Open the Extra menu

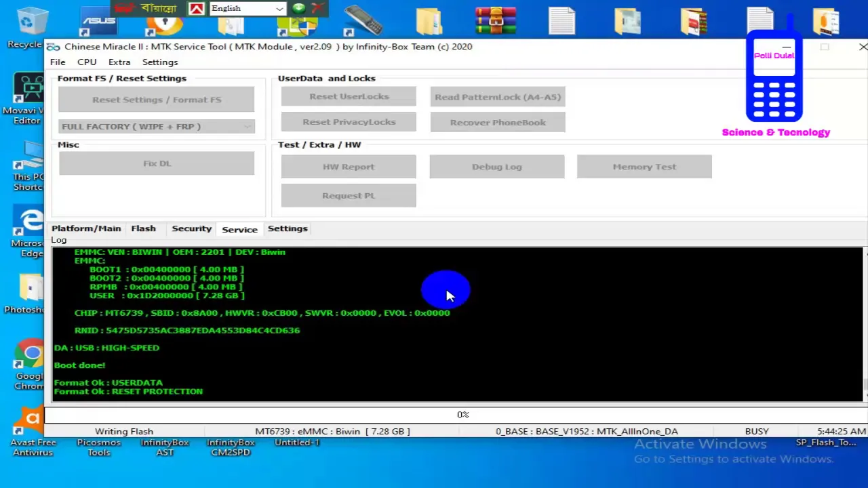[x=119, y=62]
